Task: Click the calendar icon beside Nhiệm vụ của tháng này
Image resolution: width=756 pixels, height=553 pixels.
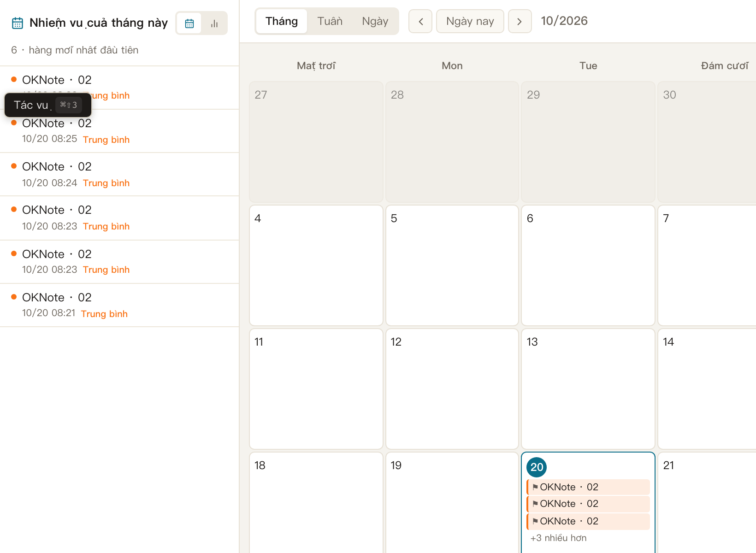Action: click(x=18, y=23)
